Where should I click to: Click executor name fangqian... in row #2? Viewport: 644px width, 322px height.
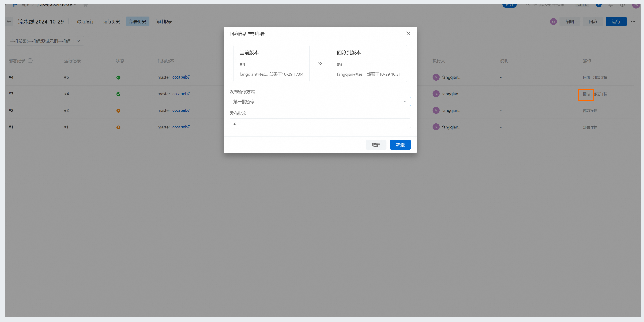coord(451,110)
